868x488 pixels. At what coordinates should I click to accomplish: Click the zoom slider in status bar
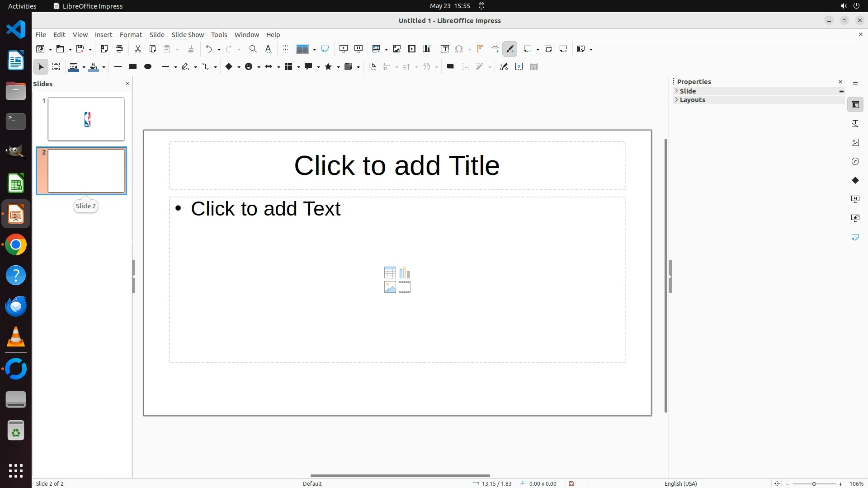click(814, 483)
